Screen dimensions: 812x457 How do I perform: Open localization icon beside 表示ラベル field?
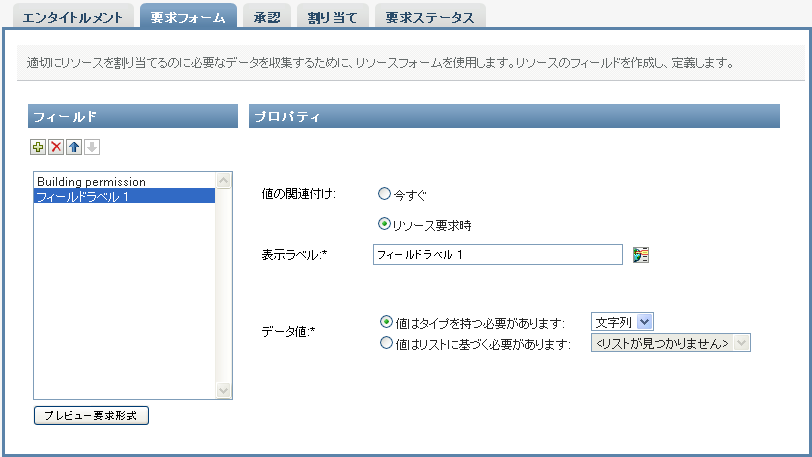(x=641, y=255)
